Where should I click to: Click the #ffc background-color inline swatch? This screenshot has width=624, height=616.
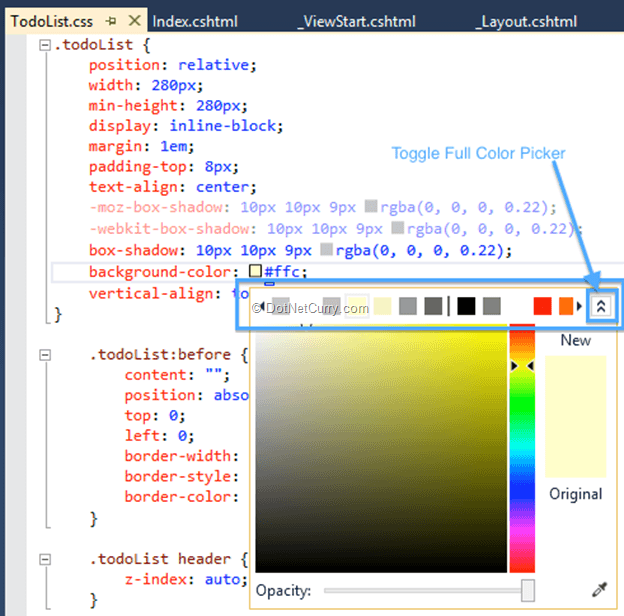pos(255,271)
